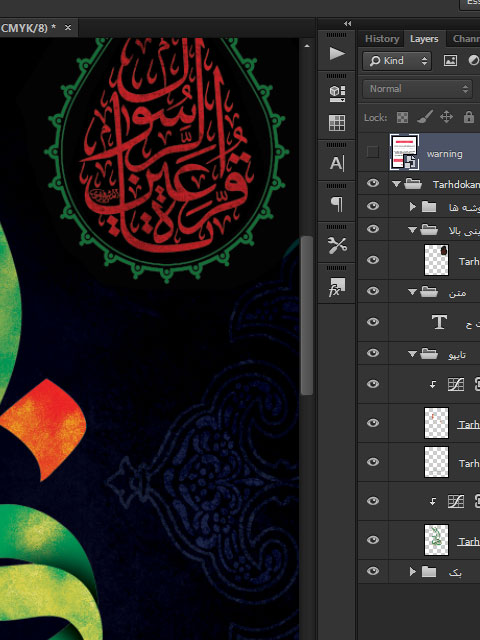Expand the گوشه ها group triangle
The height and width of the screenshot is (640, 480).
[413, 207]
